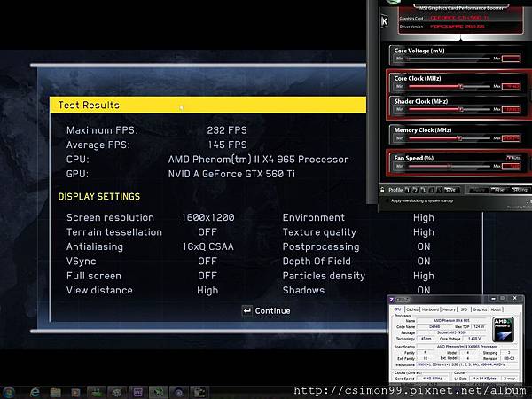Click the '232 FPS' maximum value
The image size is (532, 399).
tap(227, 130)
